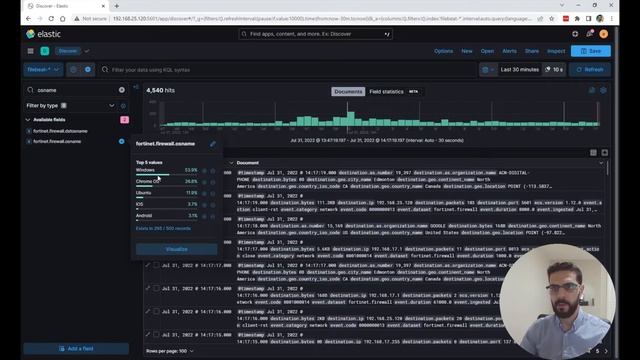Screen dimensions: 640x360
Task: Click the Chrome OS 26.8% distribution bar
Action: pyautogui.click(x=167, y=186)
